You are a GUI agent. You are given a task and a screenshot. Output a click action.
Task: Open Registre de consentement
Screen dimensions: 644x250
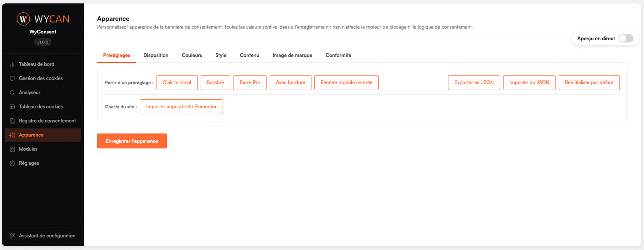(43, 121)
